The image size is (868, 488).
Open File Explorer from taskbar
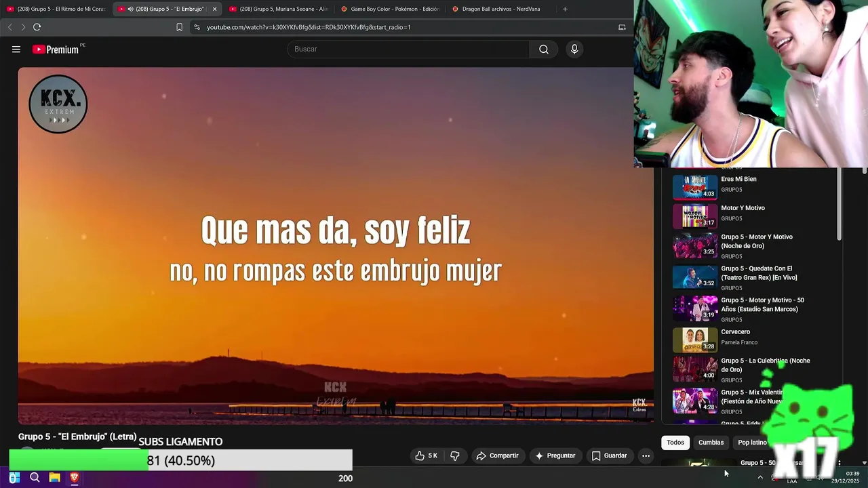pos(54,478)
